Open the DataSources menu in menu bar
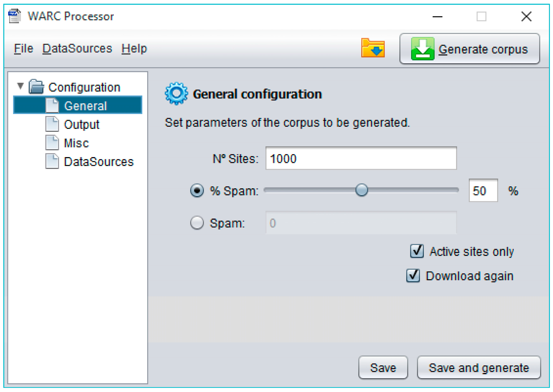The image size is (553, 392). point(77,49)
